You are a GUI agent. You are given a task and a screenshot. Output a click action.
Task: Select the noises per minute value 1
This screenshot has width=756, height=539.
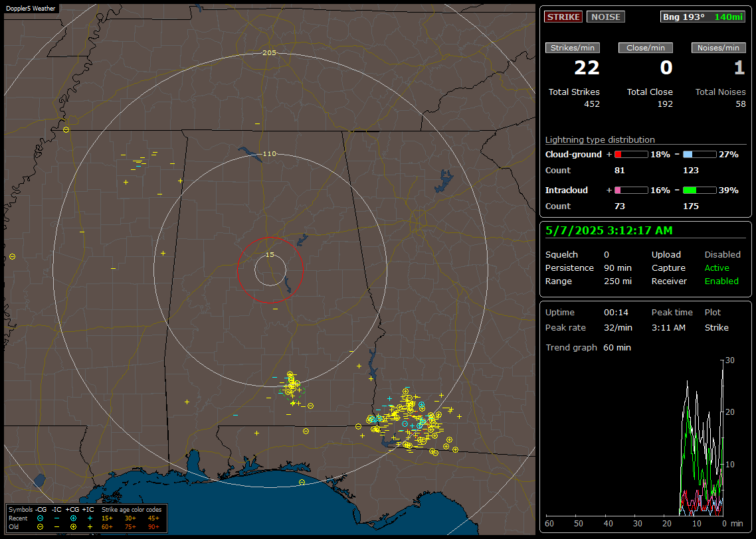tap(739, 68)
